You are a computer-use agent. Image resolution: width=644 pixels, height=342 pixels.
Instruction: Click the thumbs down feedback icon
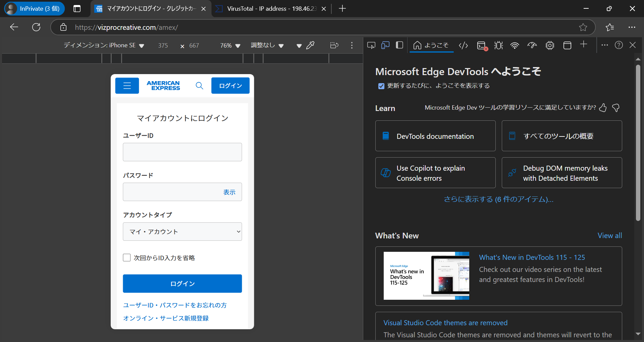tap(616, 108)
